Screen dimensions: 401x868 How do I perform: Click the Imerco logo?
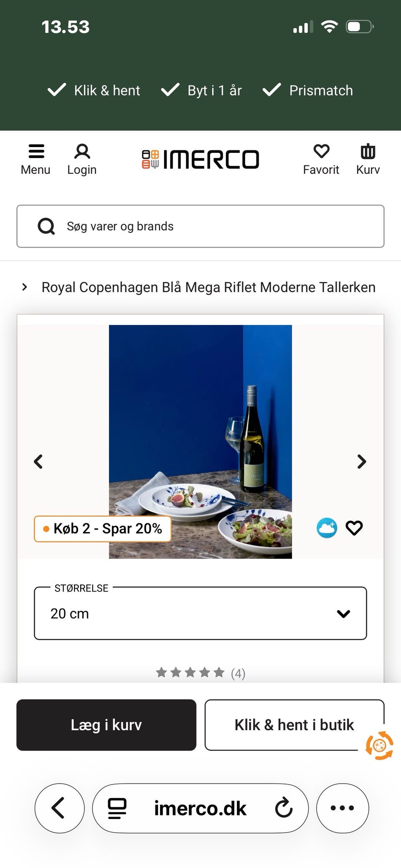click(x=200, y=159)
